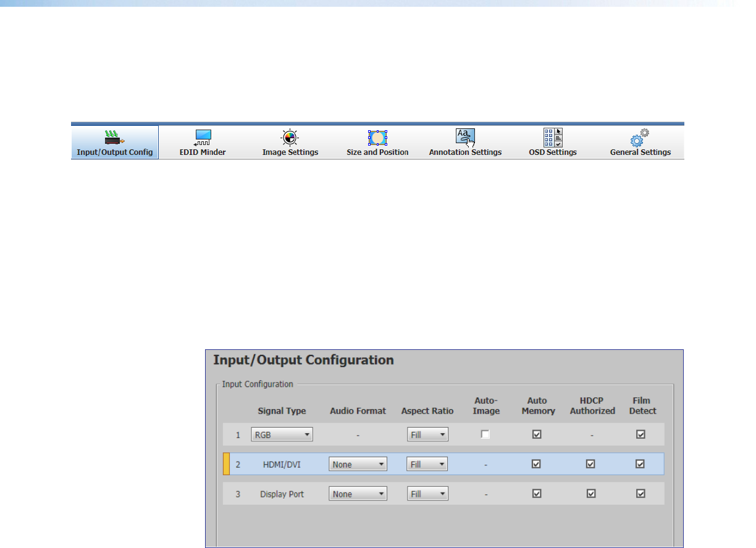
Task: Toggle Film Detect for RGB input 1
Action: [641, 434]
